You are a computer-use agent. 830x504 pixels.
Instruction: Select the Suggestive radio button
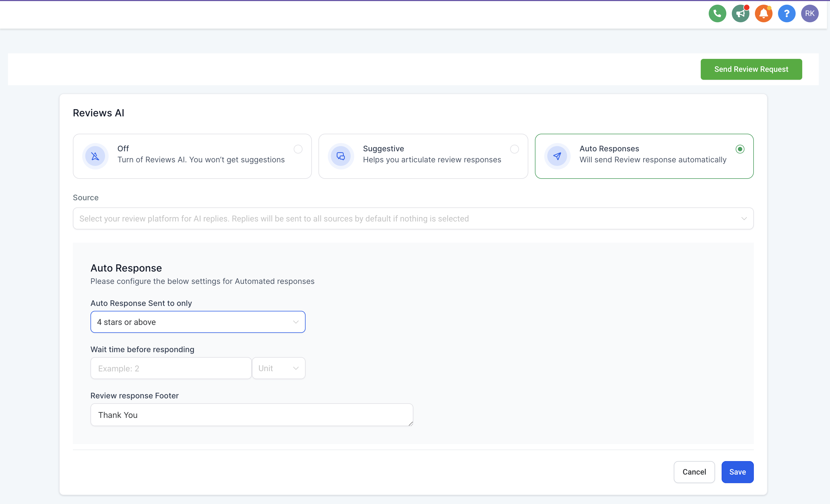click(514, 149)
